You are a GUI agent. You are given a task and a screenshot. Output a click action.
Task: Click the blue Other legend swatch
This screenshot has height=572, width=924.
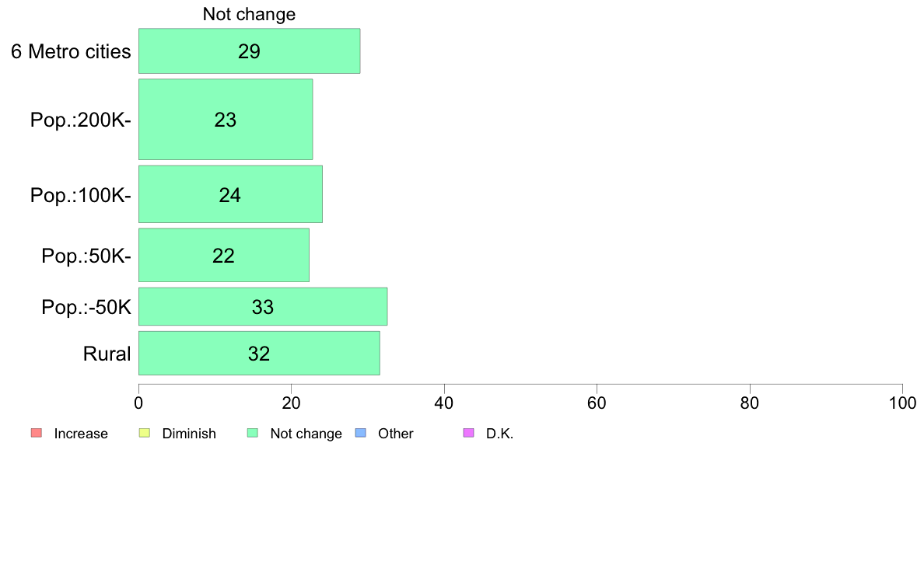click(361, 433)
